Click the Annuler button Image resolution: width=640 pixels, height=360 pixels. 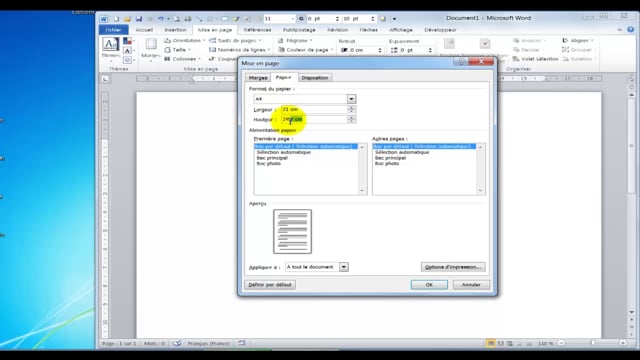point(471,284)
